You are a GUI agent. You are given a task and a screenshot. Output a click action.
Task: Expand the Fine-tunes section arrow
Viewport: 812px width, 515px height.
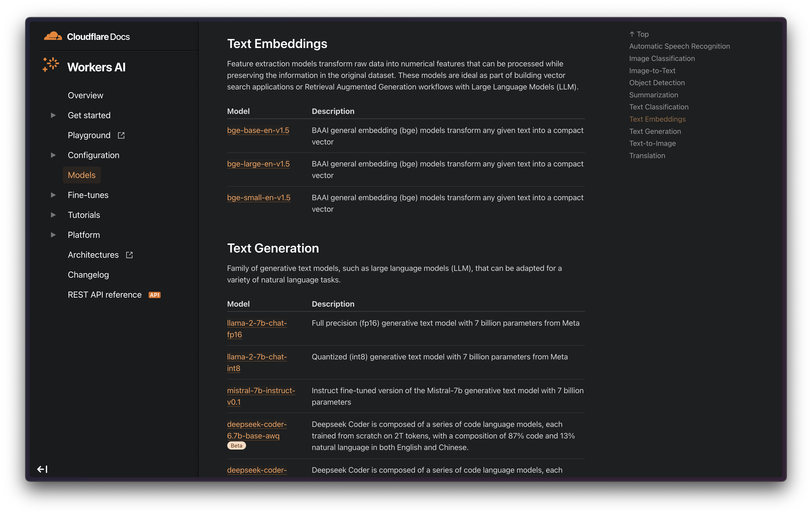point(53,195)
